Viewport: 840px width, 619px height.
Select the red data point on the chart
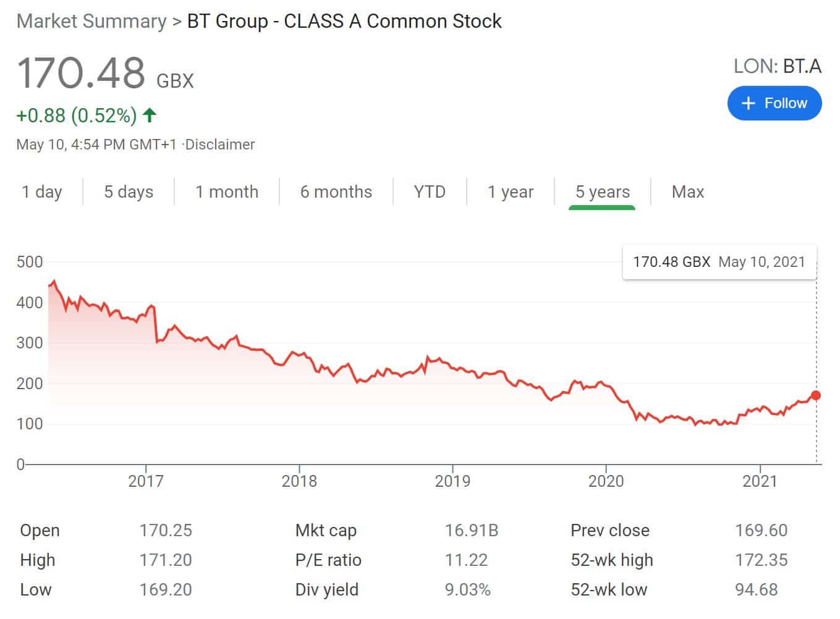point(817,395)
